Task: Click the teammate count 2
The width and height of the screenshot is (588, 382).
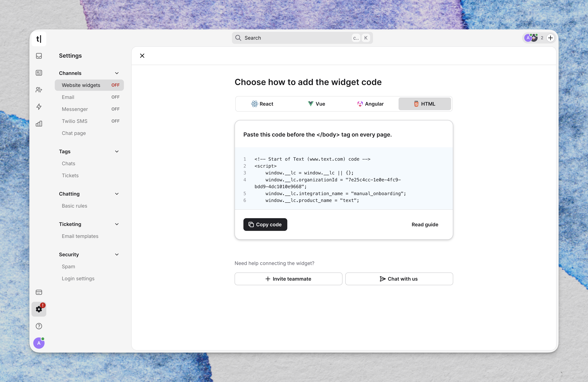Action: point(542,38)
